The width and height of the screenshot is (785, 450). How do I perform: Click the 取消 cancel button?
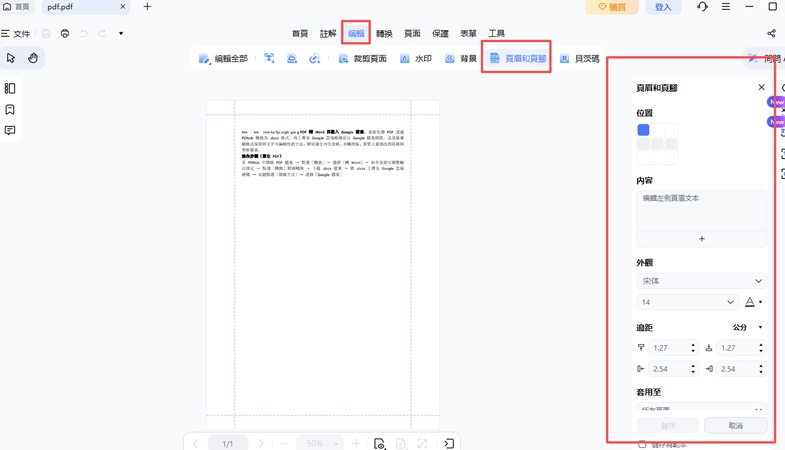coord(735,425)
